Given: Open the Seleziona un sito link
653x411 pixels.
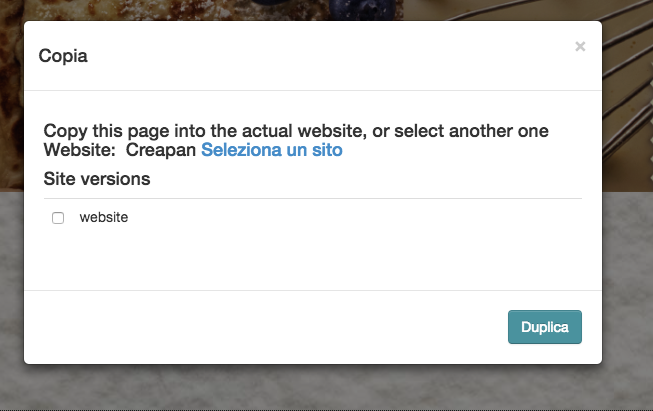Looking at the screenshot, I should (x=272, y=151).
